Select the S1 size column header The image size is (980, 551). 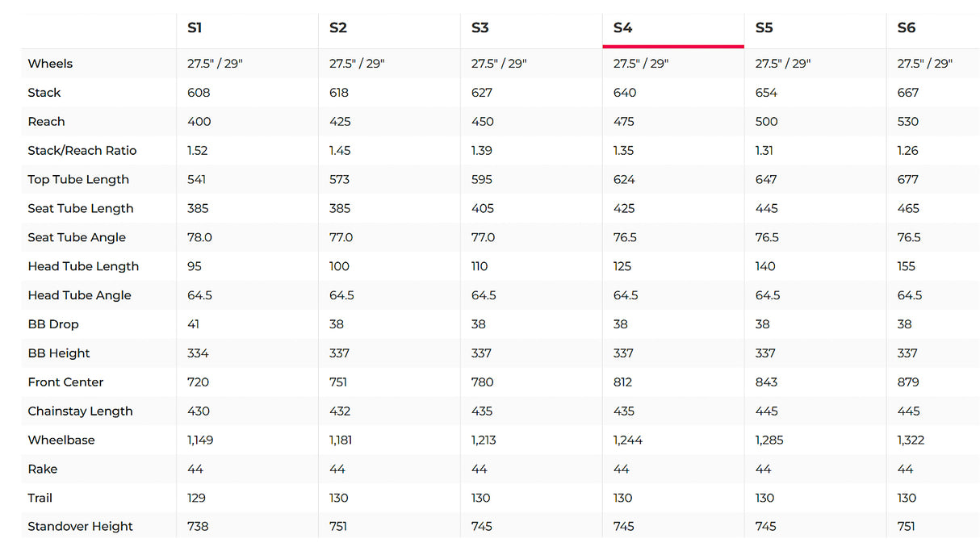pyautogui.click(x=195, y=28)
